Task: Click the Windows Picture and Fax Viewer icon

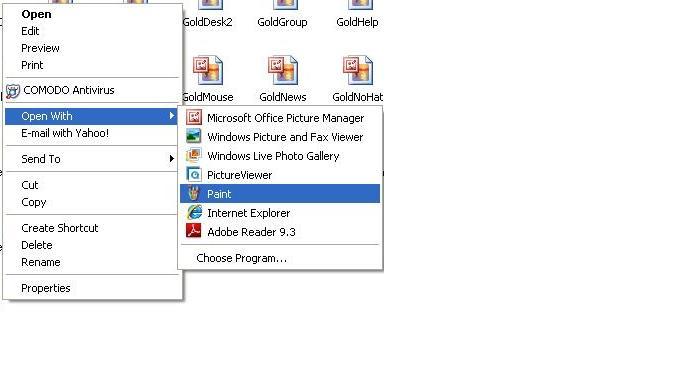Action: [194, 136]
